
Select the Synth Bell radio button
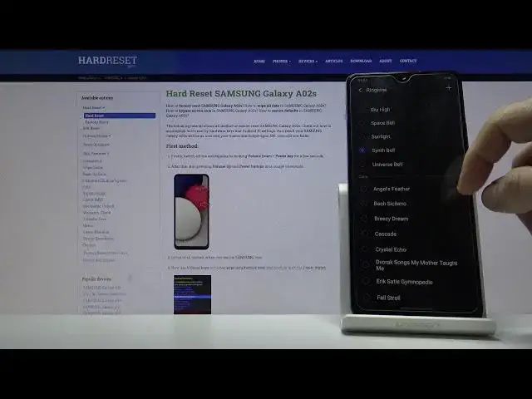click(363, 150)
